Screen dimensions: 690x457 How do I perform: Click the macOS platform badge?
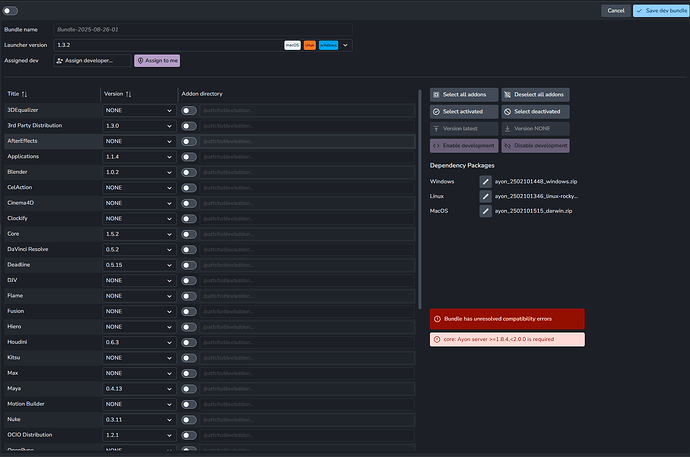click(x=292, y=45)
